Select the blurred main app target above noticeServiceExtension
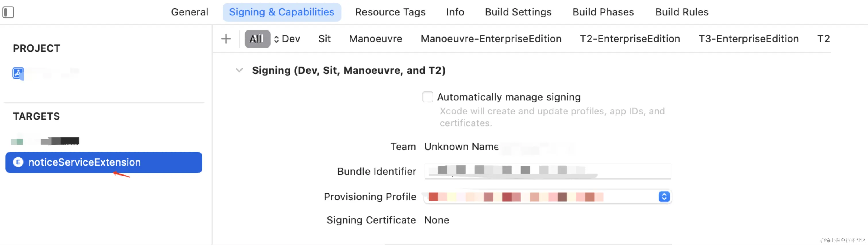This screenshot has height=245, width=868. coord(45,141)
